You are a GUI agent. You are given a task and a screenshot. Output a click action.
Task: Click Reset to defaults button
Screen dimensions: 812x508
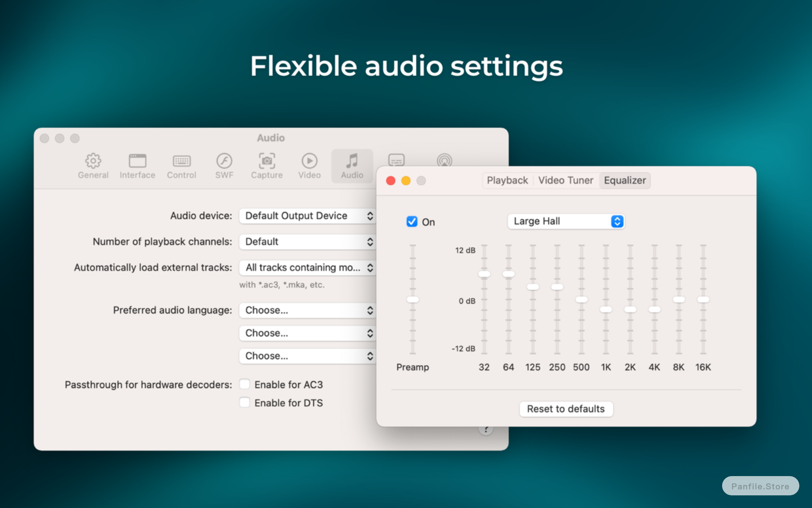tap(566, 409)
